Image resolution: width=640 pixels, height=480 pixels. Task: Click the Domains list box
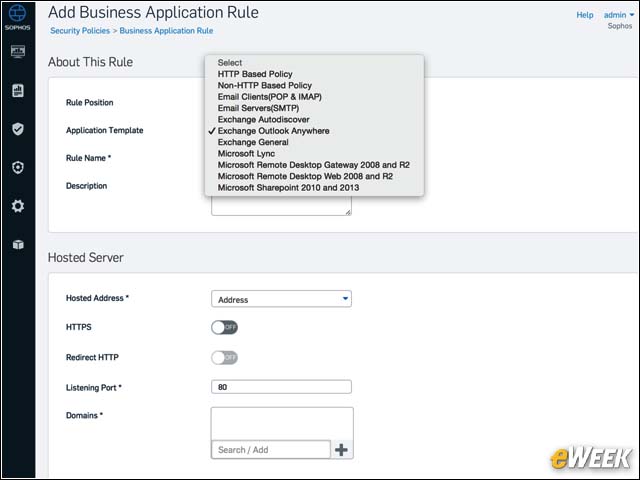282,424
